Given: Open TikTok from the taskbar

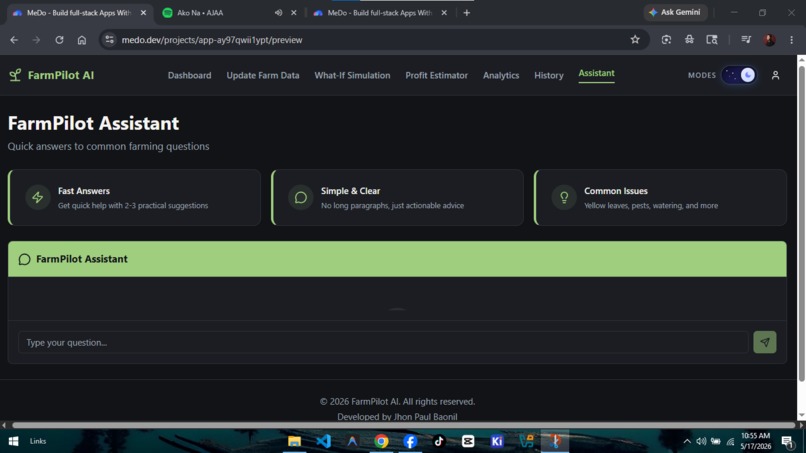Looking at the screenshot, I should point(439,441).
